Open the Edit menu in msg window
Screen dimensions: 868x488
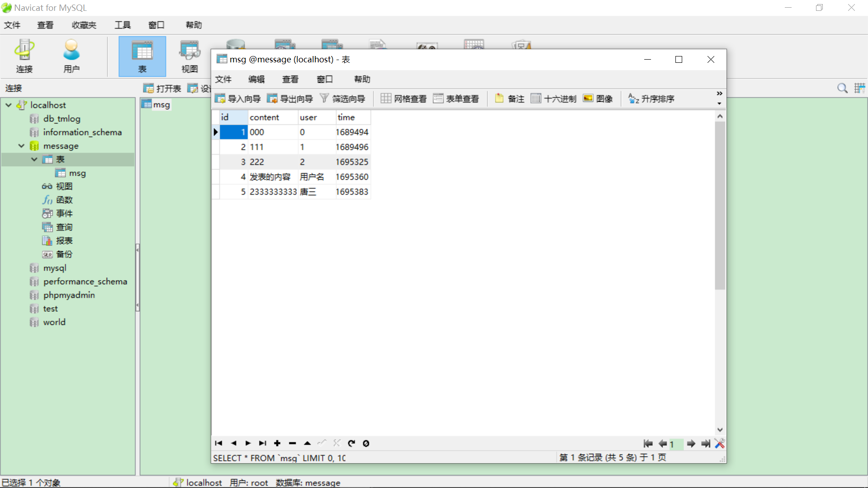click(x=256, y=80)
